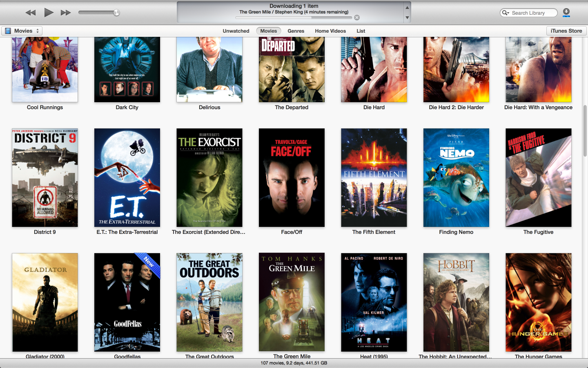
Task: Select the Gladiator poster
Action: tap(45, 302)
